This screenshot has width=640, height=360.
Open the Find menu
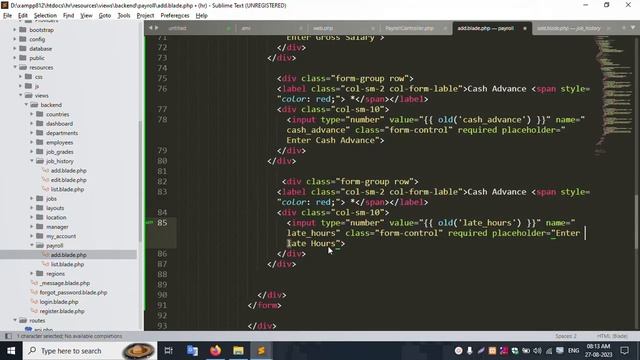(x=69, y=16)
